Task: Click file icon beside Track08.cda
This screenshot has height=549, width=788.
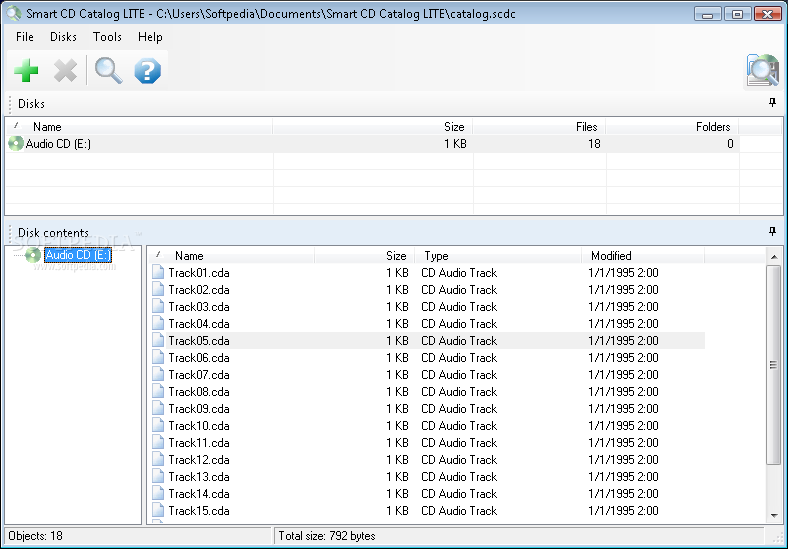Action: tap(158, 392)
